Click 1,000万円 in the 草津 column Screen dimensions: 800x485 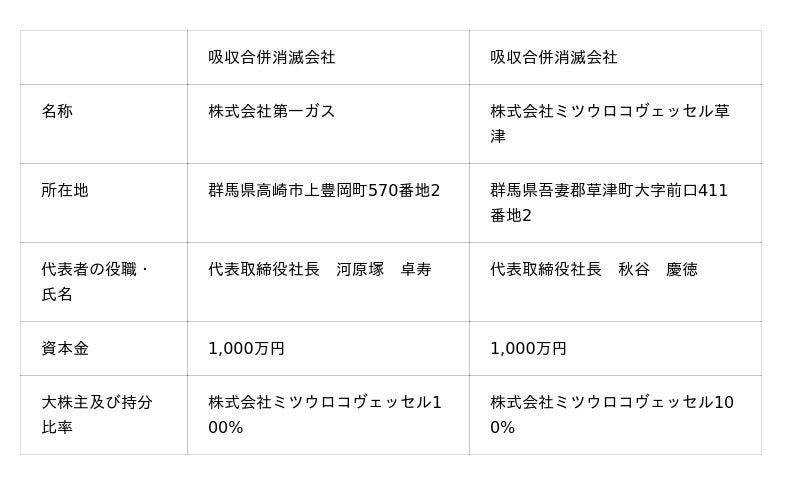point(528,349)
